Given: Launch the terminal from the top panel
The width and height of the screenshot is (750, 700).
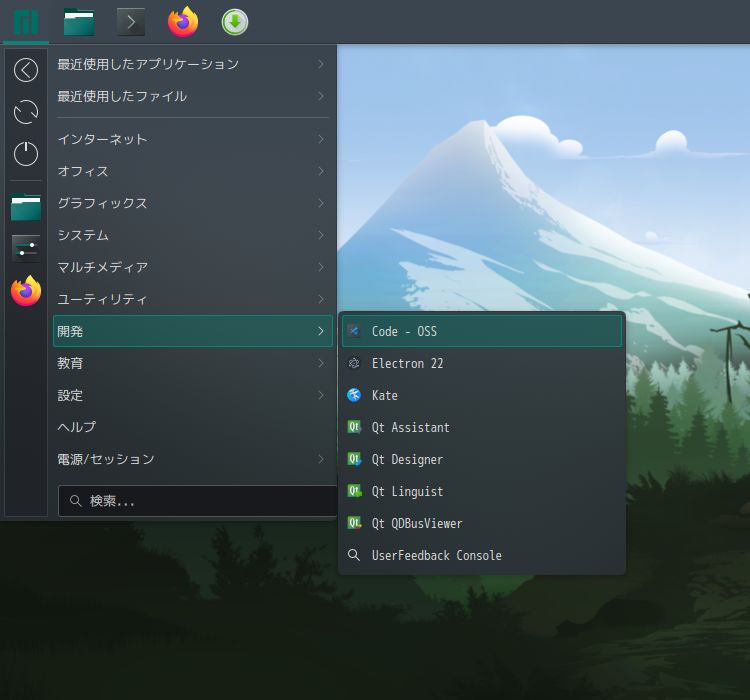Looking at the screenshot, I should (x=131, y=22).
